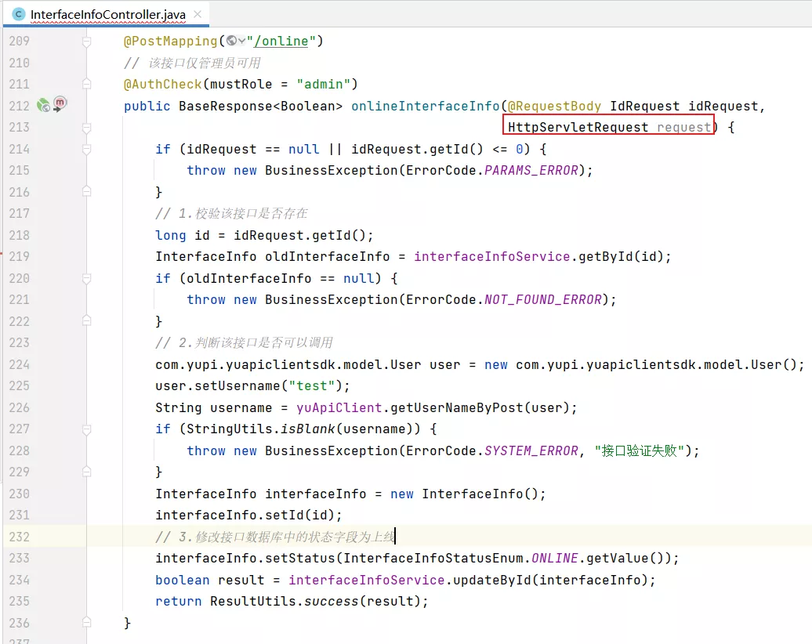Click the @AuthCheck annotation

coord(162,84)
